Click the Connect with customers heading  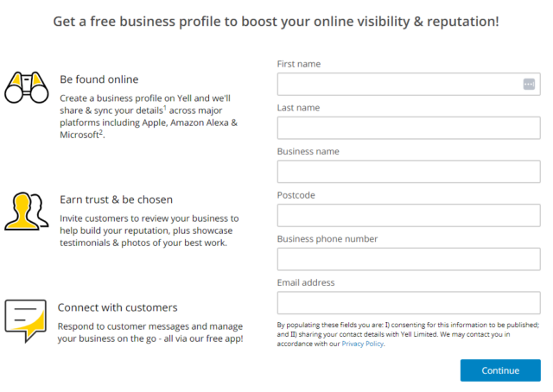pos(118,307)
